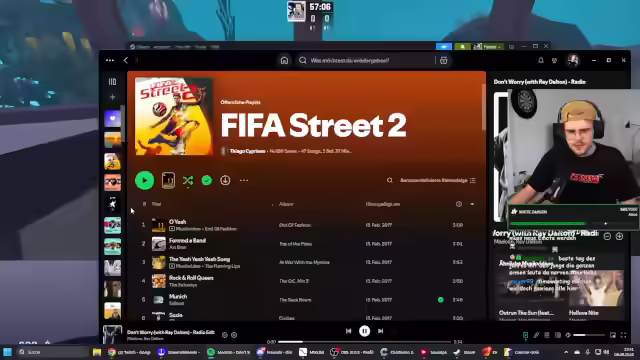Toggle the green saved check on Munich row

441,300
